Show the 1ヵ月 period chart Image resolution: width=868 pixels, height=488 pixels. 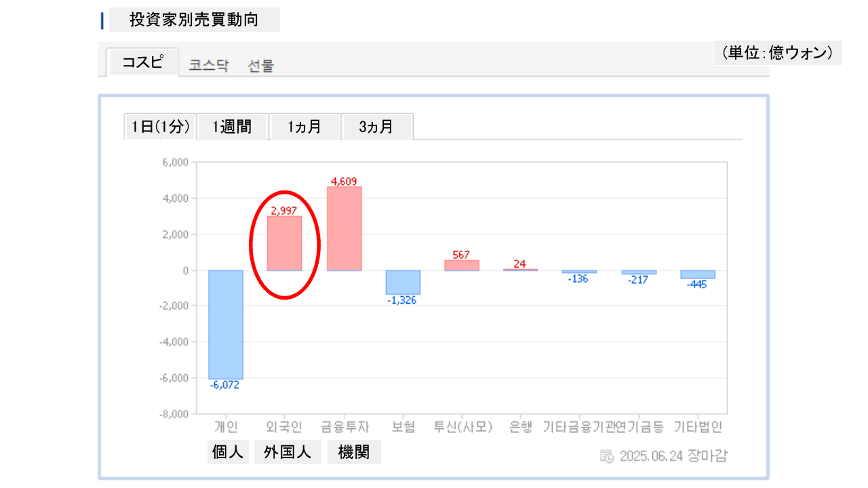coord(304,127)
